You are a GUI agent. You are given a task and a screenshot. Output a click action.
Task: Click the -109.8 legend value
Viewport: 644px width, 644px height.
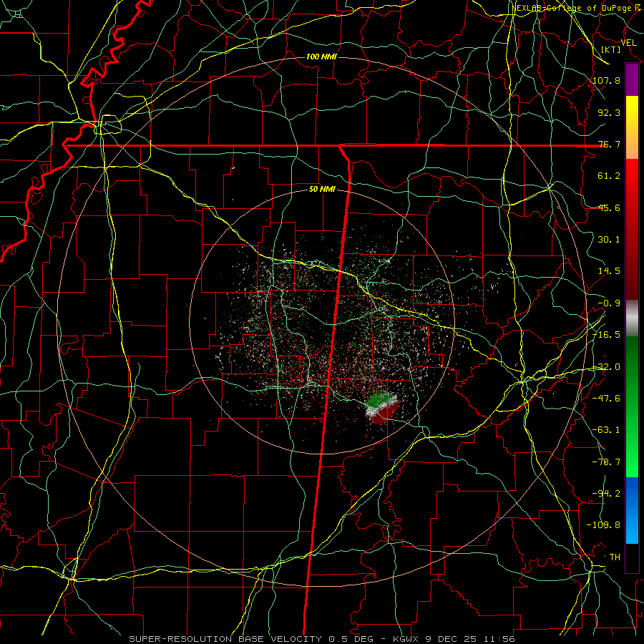click(x=604, y=525)
